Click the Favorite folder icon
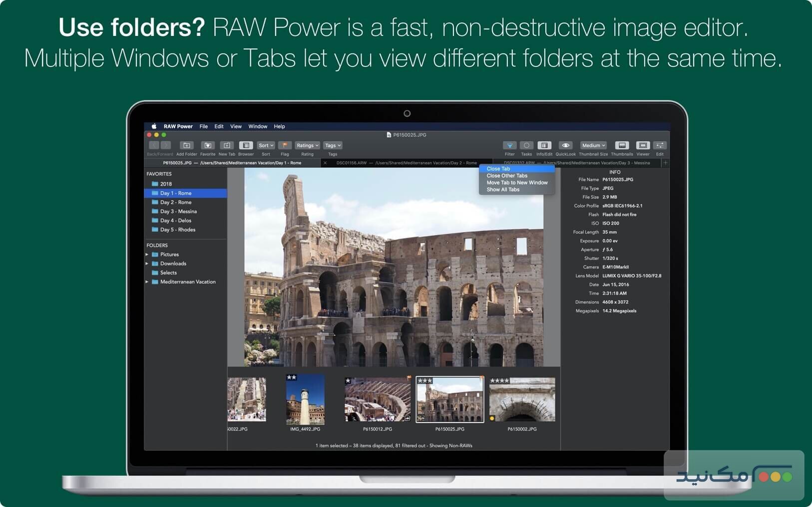Screen dimensions: 812x507 click(208, 146)
